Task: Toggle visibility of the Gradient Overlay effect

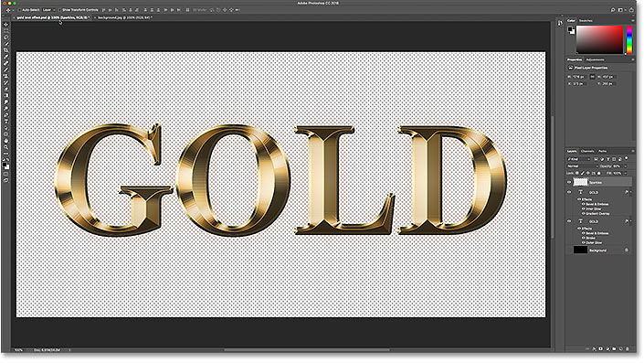Action: click(584, 214)
